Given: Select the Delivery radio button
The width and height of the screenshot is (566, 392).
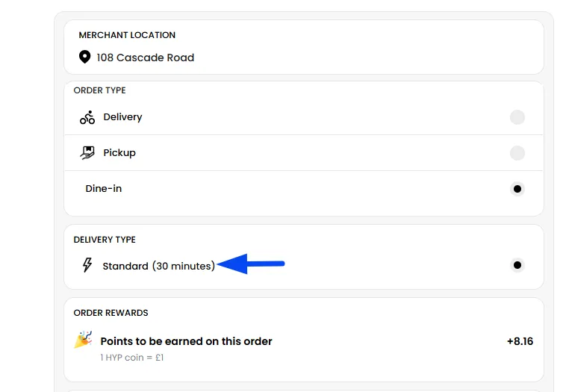Looking at the screenshot, I should [x=517, y=117].
